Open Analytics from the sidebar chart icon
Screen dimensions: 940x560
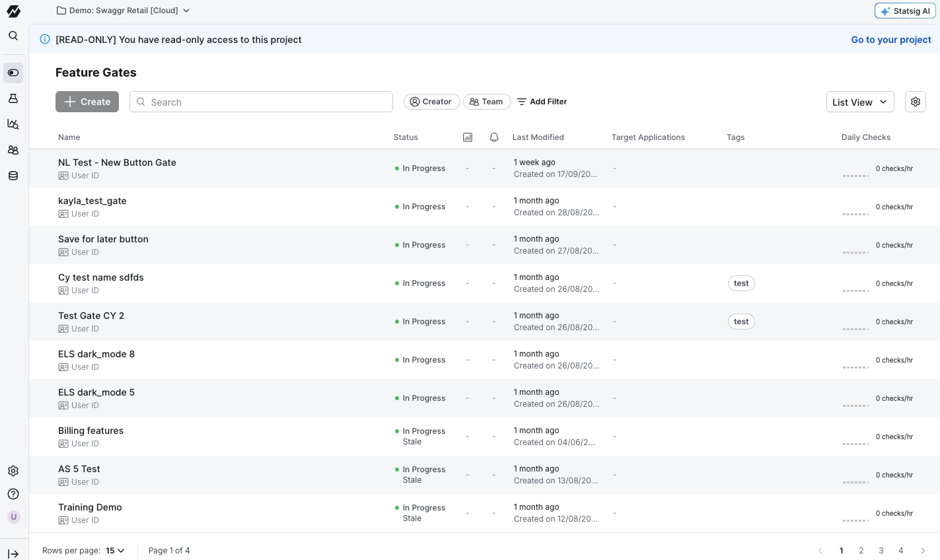click(x=13, y=124)
